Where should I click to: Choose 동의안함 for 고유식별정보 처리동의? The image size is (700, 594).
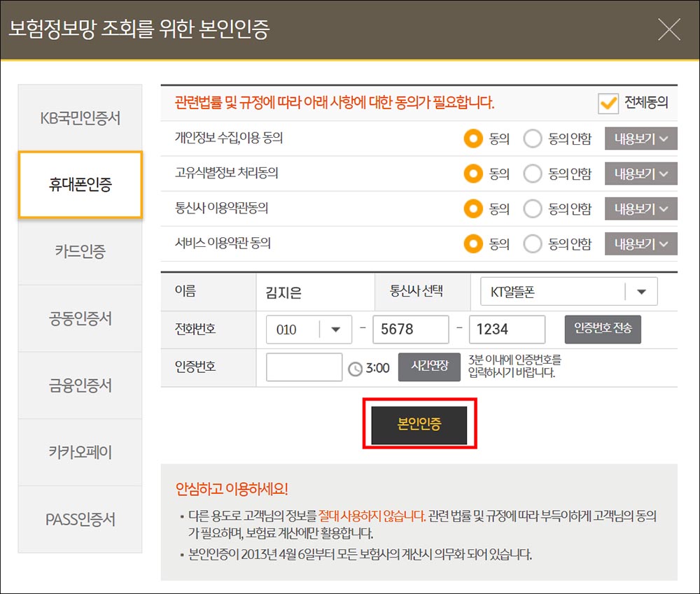(x=531, y=174)
